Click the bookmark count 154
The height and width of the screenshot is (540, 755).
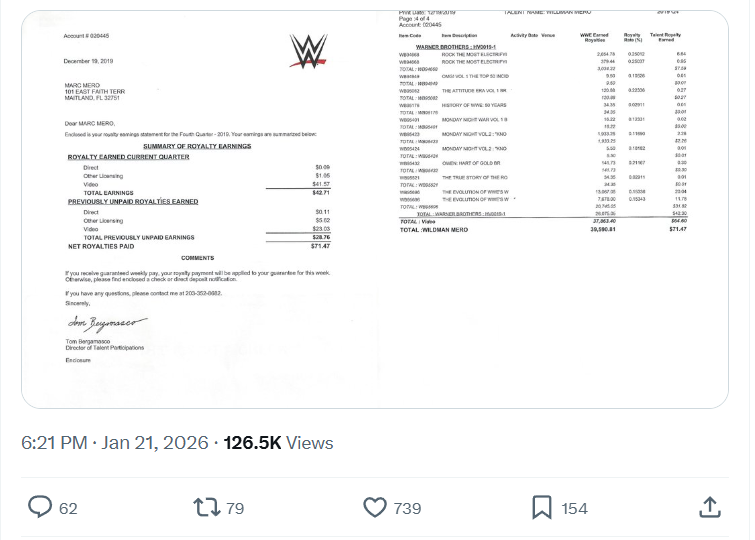coord(574,508)
